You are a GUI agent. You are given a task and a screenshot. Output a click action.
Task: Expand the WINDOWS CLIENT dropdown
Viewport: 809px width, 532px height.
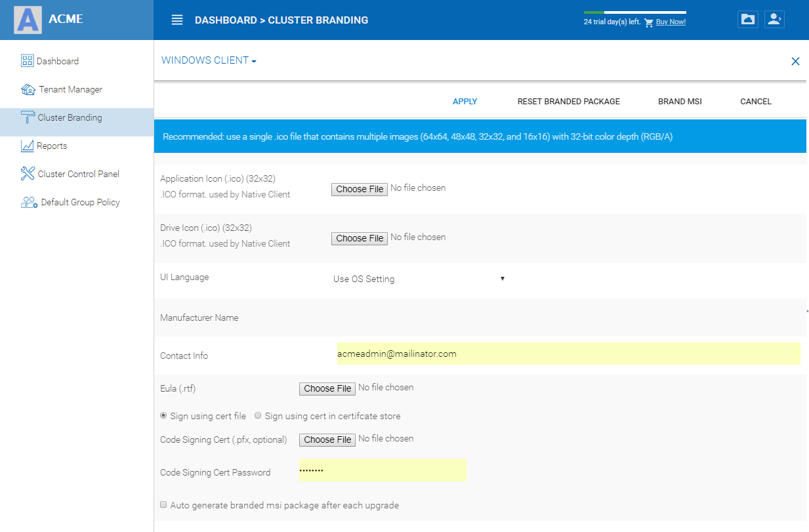click(209, 60)
